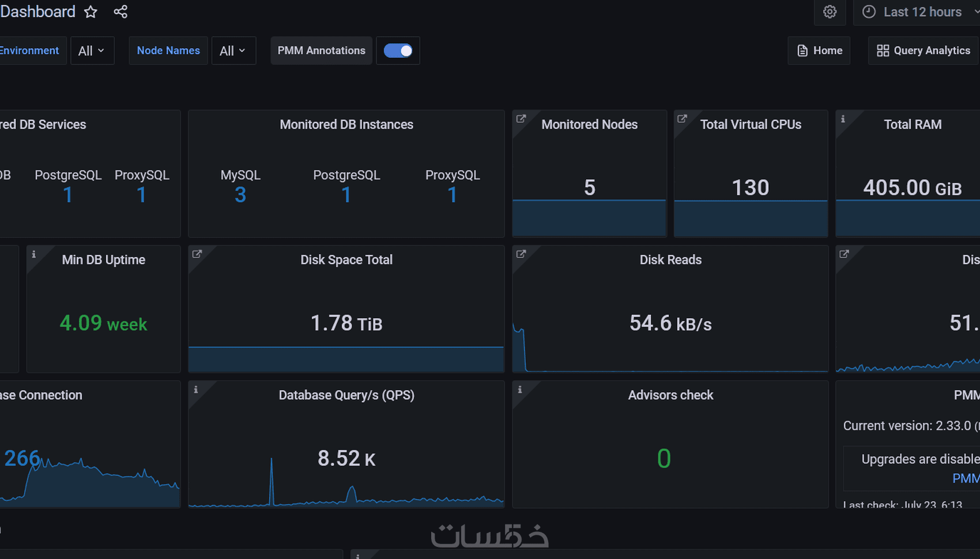Viewport: 980px width, 559px height.
Task: Click the MySQL instances count 3
Action: point(240,195)
